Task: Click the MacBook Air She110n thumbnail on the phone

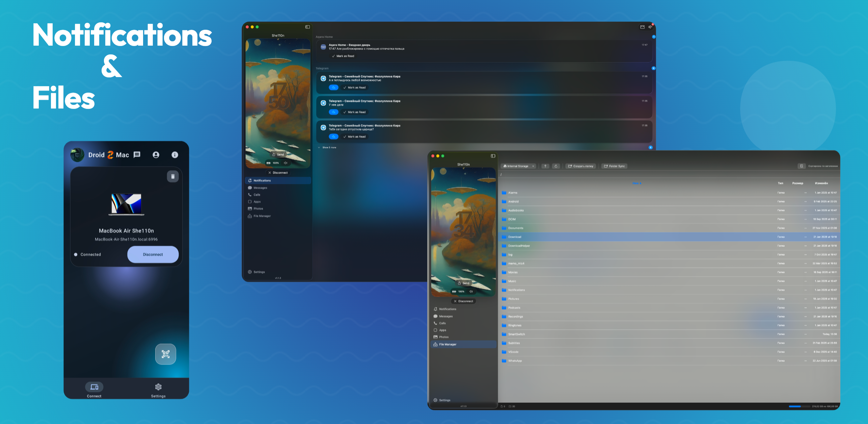Action: [x=127, y=204]
